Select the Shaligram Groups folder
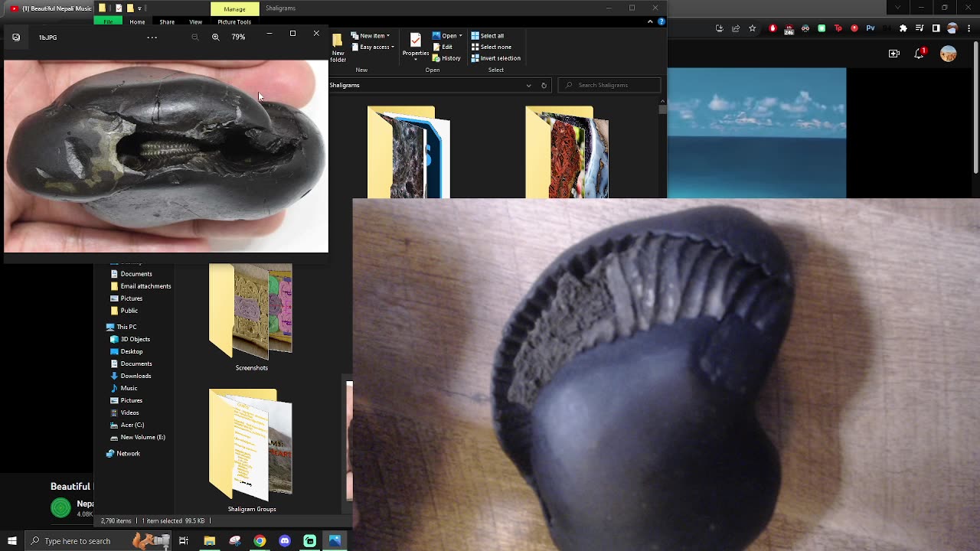The image size is (980, 551). (x=251, y=452)
